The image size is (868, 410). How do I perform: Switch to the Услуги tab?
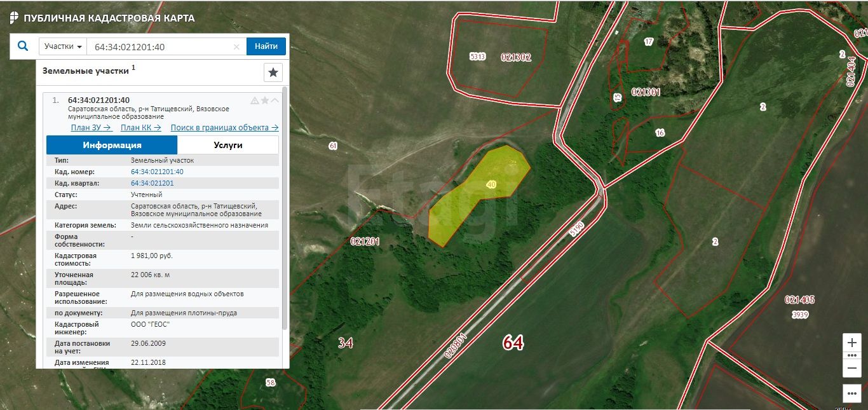pyautogui.click(x=228, y=145)
